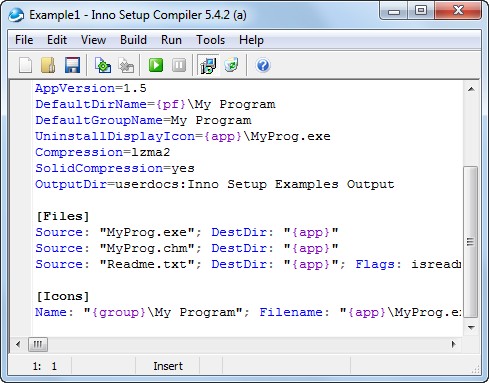Viewport: 489px width, 383px height.
Task: Open the File menu
Action: click(x=24, y=40)
